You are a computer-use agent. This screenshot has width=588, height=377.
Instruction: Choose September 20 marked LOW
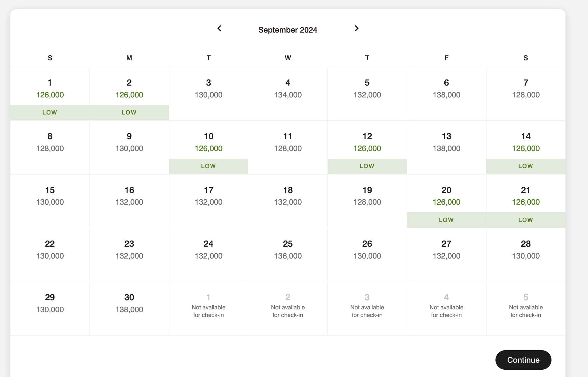446,201
